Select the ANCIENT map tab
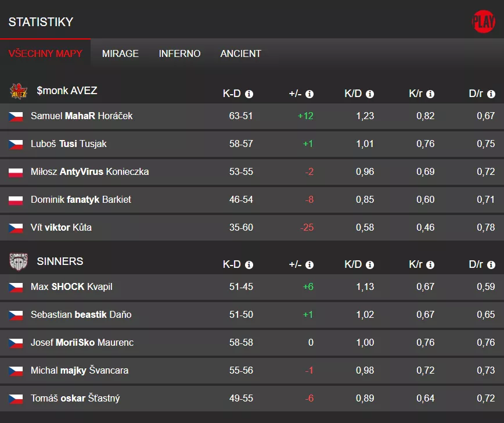 click(x=240, y=53)
